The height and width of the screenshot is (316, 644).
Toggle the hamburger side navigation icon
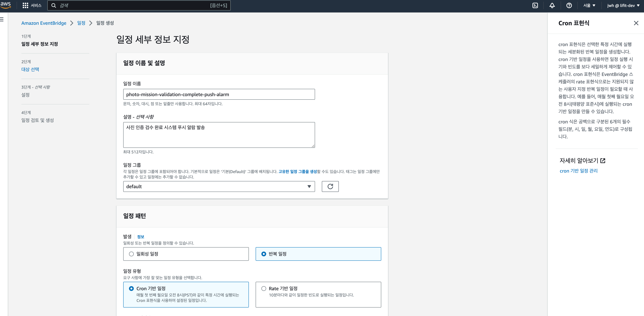point(2,19)
